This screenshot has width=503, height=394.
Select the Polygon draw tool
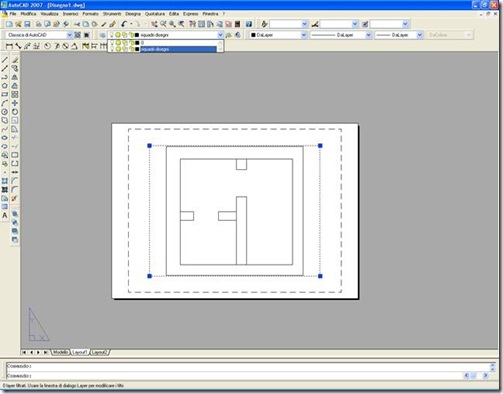[x=5, y=86]
